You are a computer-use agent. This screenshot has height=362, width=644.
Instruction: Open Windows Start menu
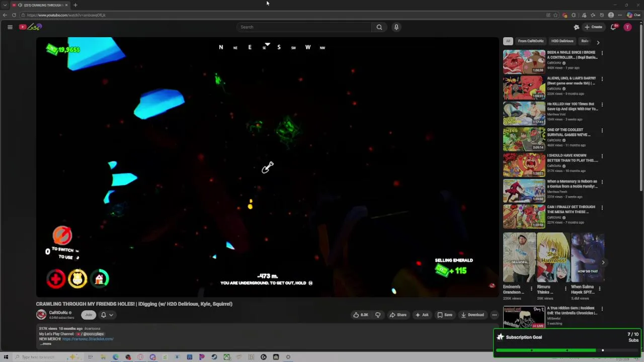pos(6,357)
